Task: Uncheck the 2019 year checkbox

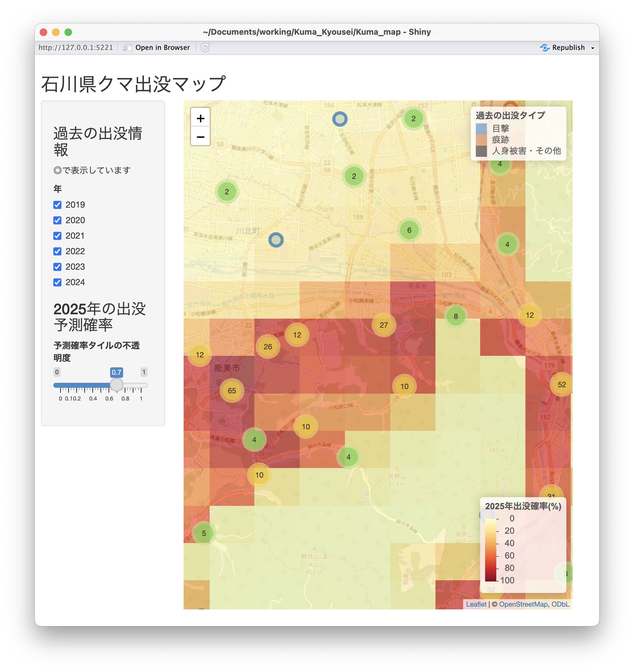Action: [57, 205]
